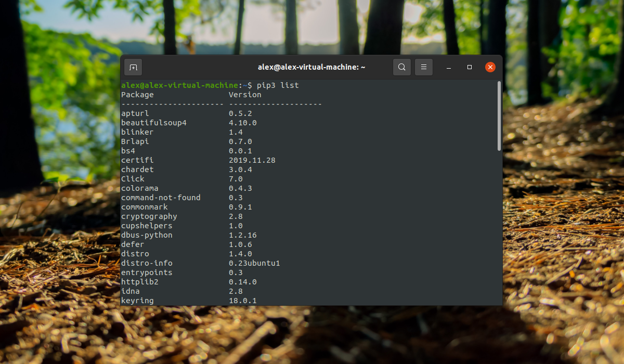Viewport: 624px width, 364px height.
Task: Select the Brlapi package name
Action: tap(135, 141)
